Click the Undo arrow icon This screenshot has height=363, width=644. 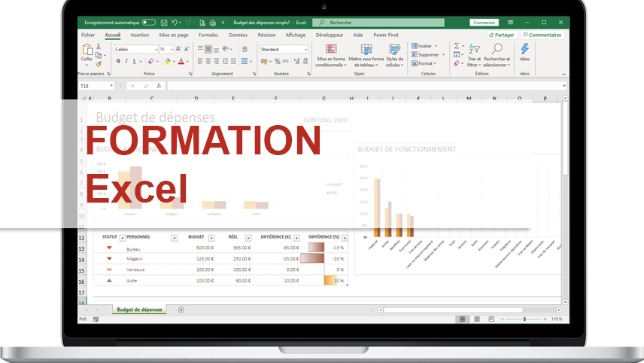point(175,23)
